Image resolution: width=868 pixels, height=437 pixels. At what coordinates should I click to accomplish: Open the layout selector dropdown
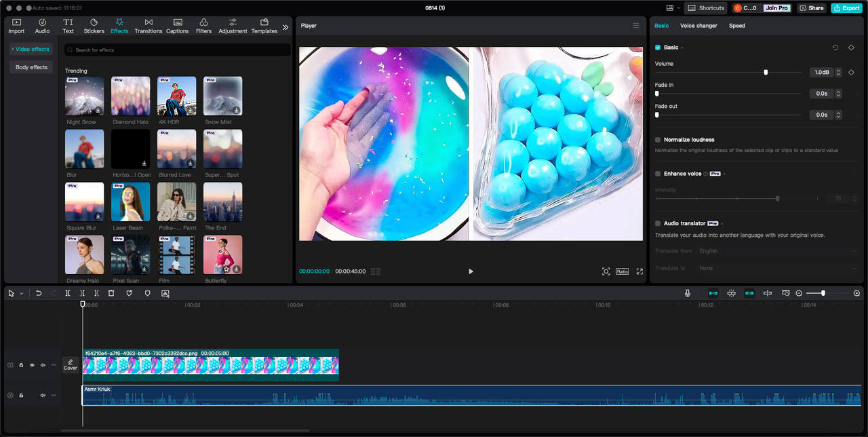pyautogui.click(x=673, y=8)
